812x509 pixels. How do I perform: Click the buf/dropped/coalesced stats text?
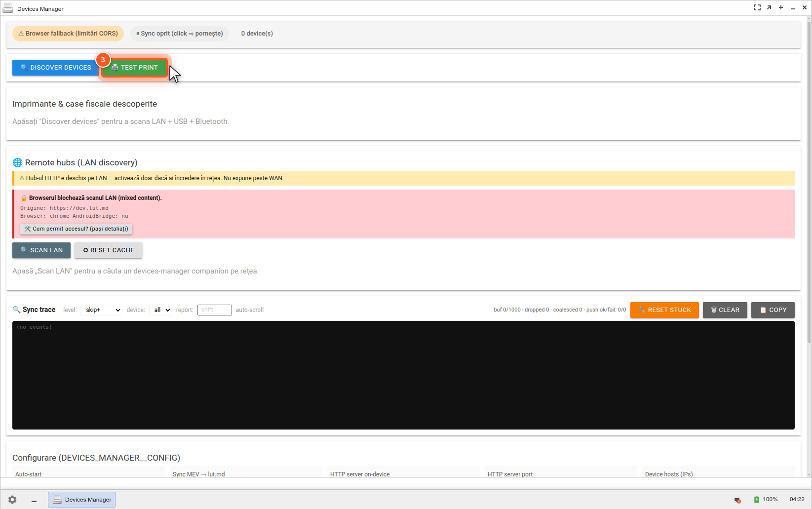point(560,310)
